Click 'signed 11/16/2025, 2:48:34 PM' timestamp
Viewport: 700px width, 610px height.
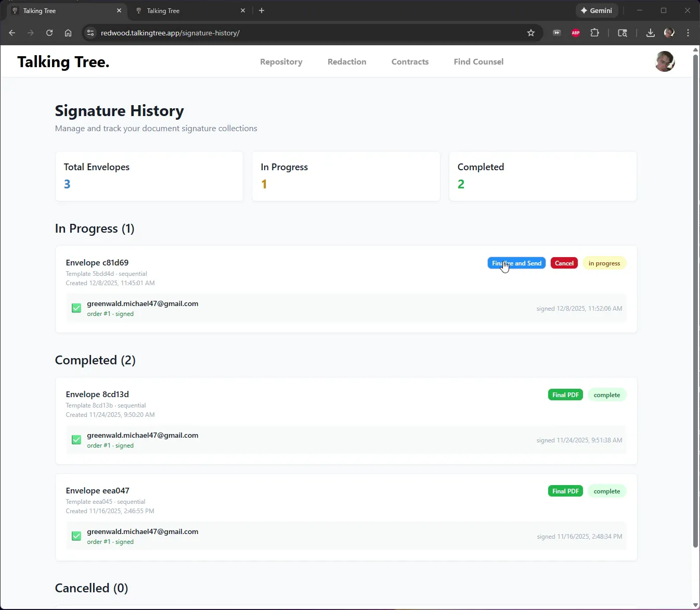coord(580,537)
